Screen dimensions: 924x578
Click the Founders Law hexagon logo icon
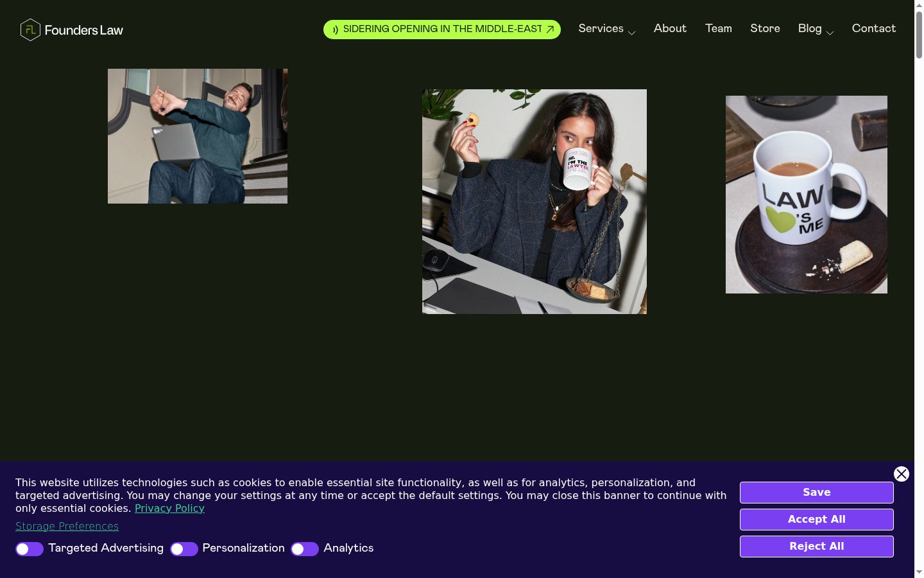pyautogui.click(x=30, y=30)
